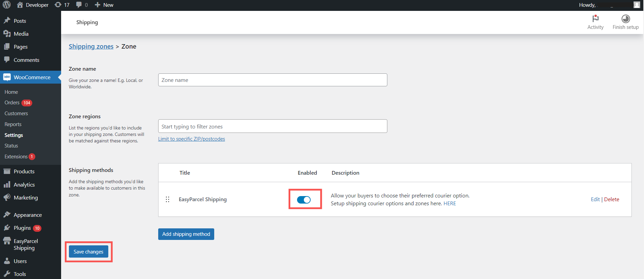
Task: Click the Enabled column header
Action: click(307, 173)
